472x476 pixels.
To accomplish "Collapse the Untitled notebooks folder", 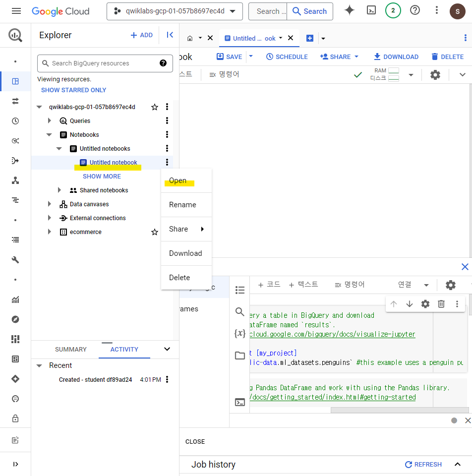I will (x=59, y=149).
